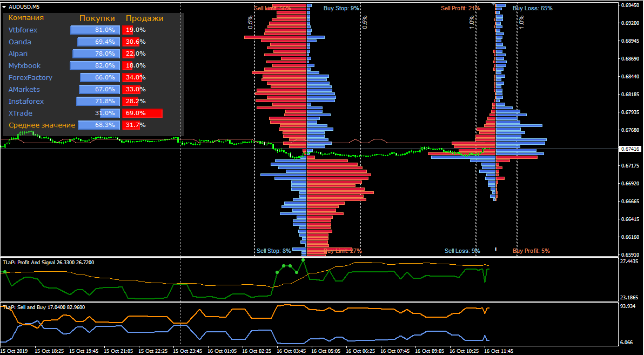Click the 16 Oct 11:45 time axis label
Viewport: 644px width, 355px height.
point(499,351)
